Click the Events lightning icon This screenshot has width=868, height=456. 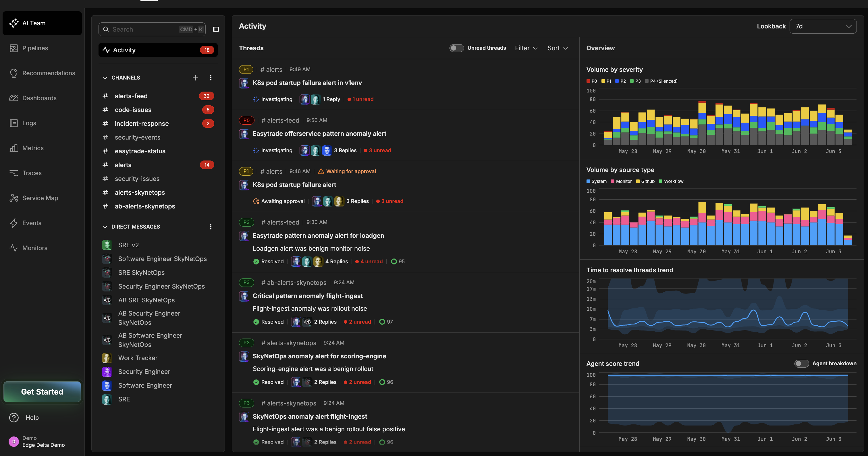pyautogui.click(x=14, y=223)
